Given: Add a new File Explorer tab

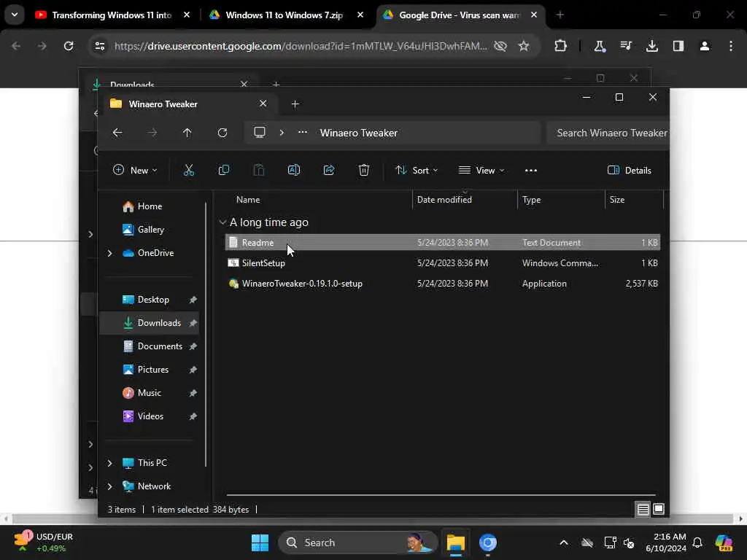Looking at the screenshot, I should 295,104.
